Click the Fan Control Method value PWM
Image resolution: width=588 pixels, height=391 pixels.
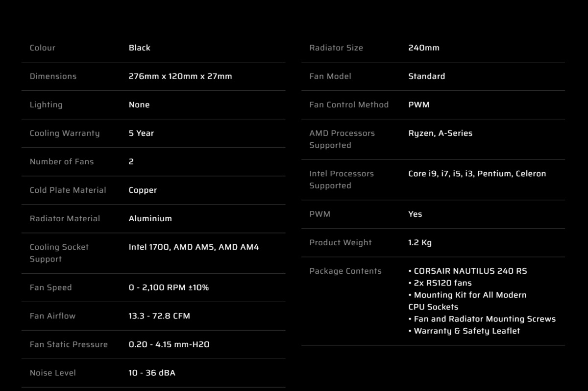[418, 104]
